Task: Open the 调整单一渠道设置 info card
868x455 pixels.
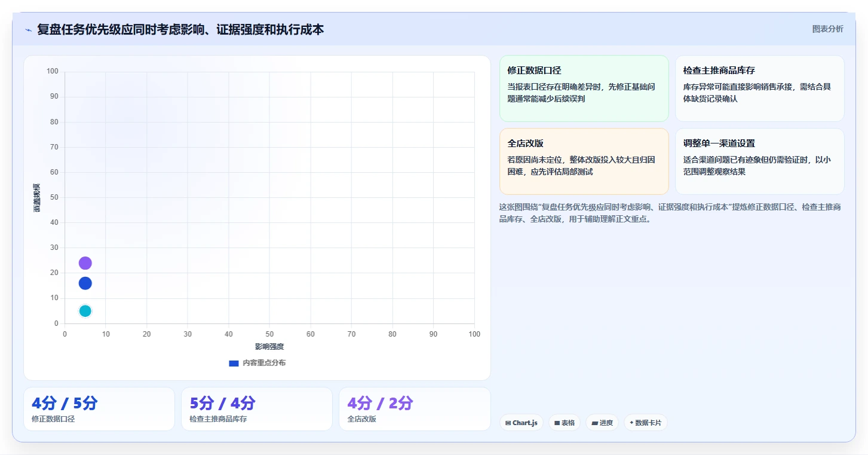Action: pyautogui.click(x=760, y=161)
